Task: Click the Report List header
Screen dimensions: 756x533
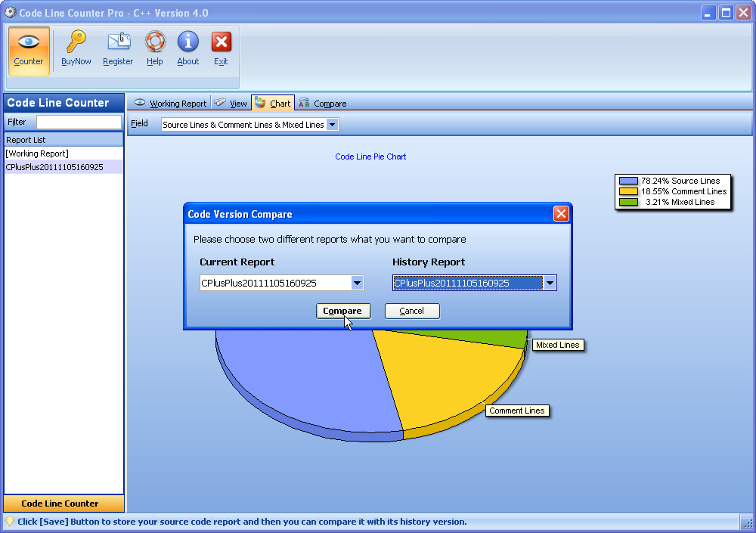Action: tap(64, 140)
